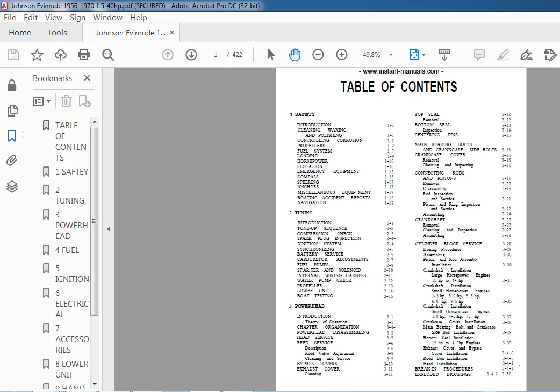
Task: Open the Window menu
Action: (107, 18)
